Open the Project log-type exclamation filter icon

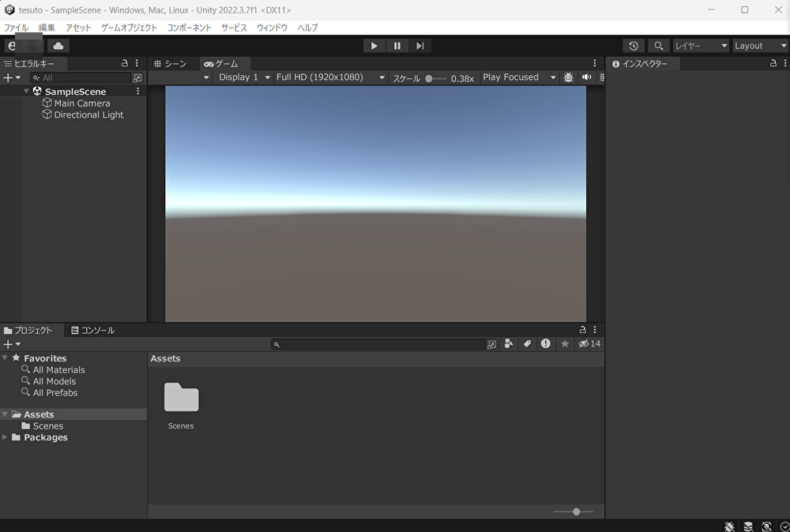546,344
